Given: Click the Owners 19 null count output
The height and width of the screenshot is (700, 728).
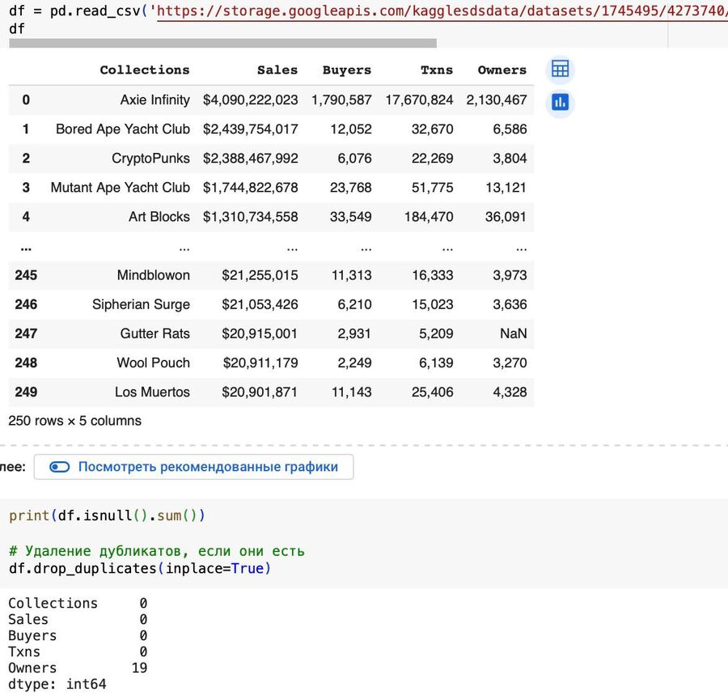Looking at the screenshot, I should pos(78,668).
